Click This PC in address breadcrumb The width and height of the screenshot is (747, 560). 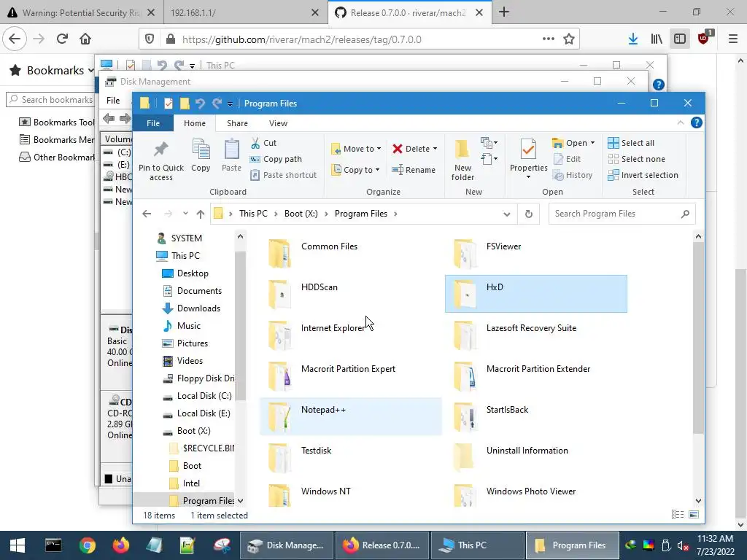tap(253, 214)
